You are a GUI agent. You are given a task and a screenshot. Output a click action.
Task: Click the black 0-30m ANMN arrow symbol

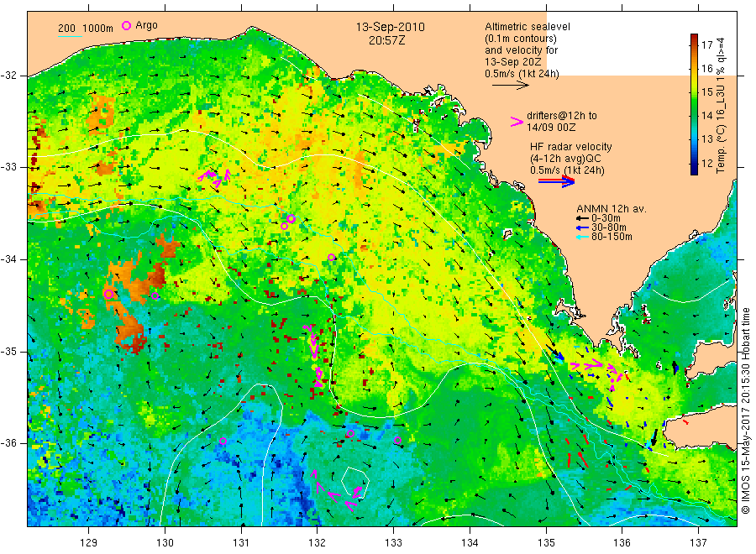coord(582,219)
